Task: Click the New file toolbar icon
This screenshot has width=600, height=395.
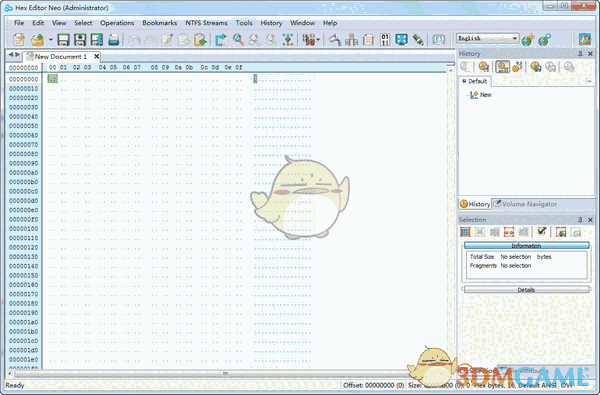Action: 19,39
